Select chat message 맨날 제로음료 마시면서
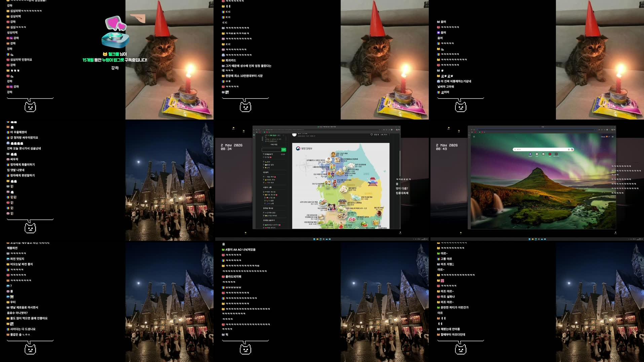644x362 pixels. pos(24,307)
